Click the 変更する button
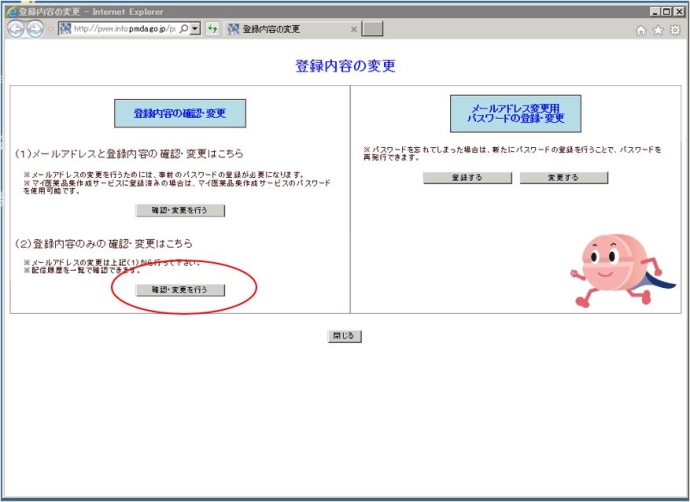The image size is (690, 502). click(564, 178)
